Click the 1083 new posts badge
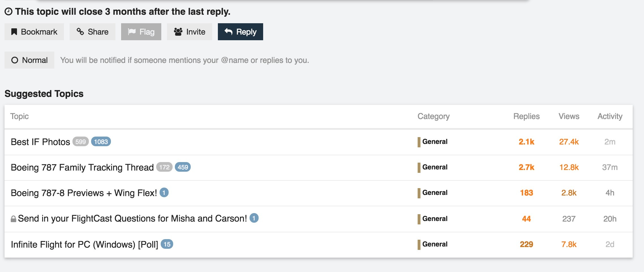Viewport: 644px width, 272px height. tap(101, 142)
